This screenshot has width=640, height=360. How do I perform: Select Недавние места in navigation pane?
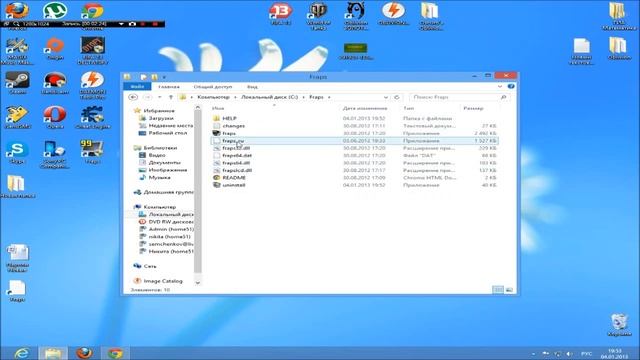(171, 125)
